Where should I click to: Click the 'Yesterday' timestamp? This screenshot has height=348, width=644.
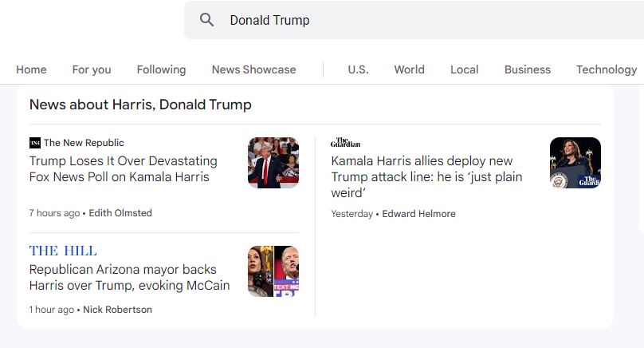click(352, 214)
